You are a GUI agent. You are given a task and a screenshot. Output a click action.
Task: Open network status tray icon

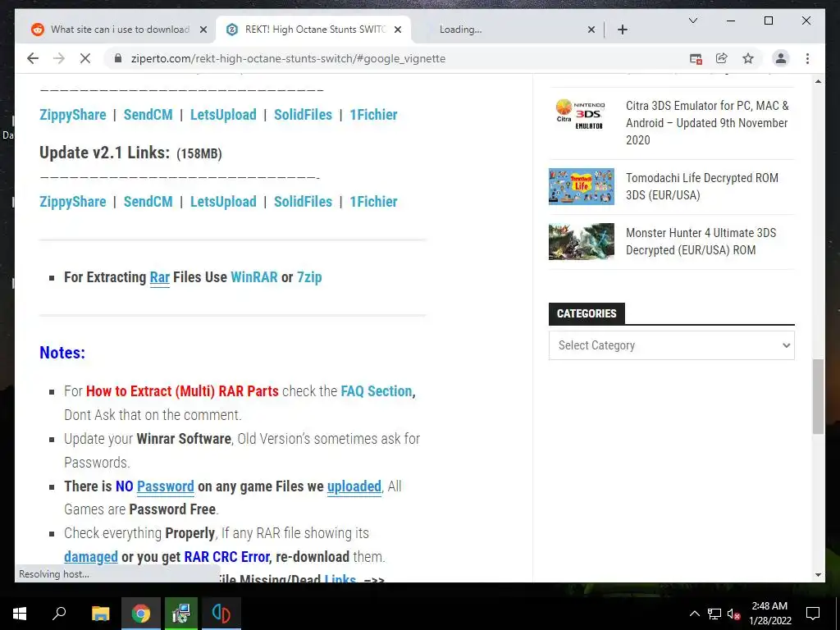tap(714, 614)
